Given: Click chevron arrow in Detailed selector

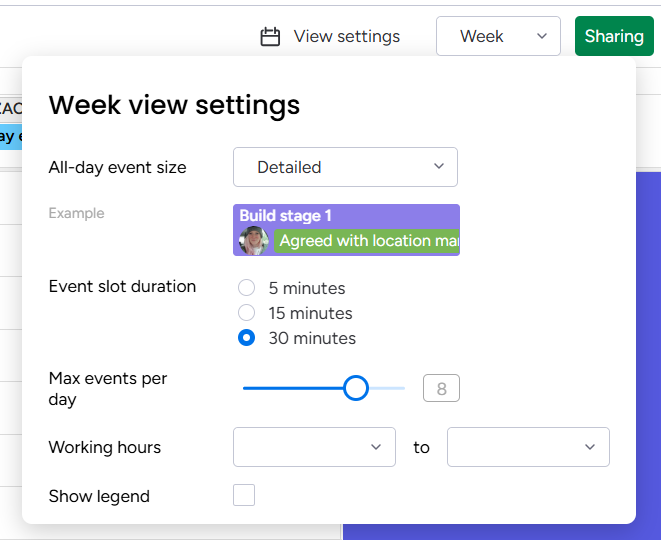Looking at the screenshot, I should [x=439, y=167].
